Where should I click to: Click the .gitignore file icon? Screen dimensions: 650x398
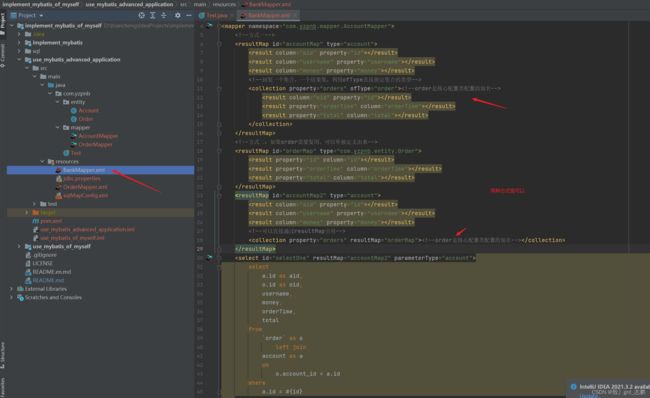28,255
